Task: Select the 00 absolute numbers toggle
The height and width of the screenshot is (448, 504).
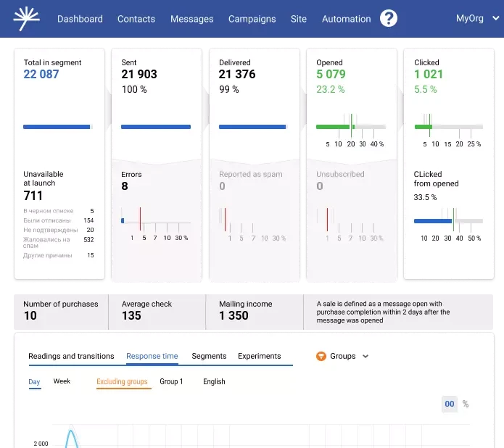Action: 450,404
